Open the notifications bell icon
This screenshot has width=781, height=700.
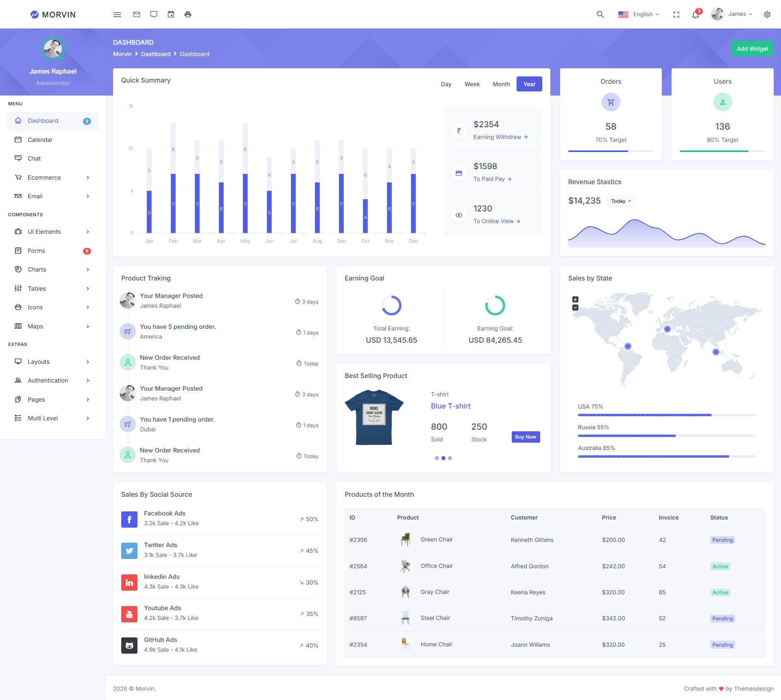coord(696,14)
